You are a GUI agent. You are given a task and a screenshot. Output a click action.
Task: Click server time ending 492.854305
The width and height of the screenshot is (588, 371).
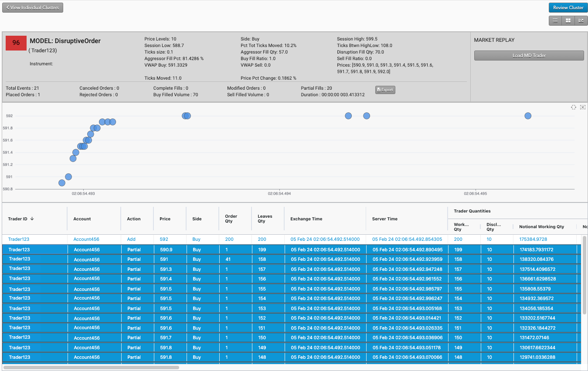[407, 239]
